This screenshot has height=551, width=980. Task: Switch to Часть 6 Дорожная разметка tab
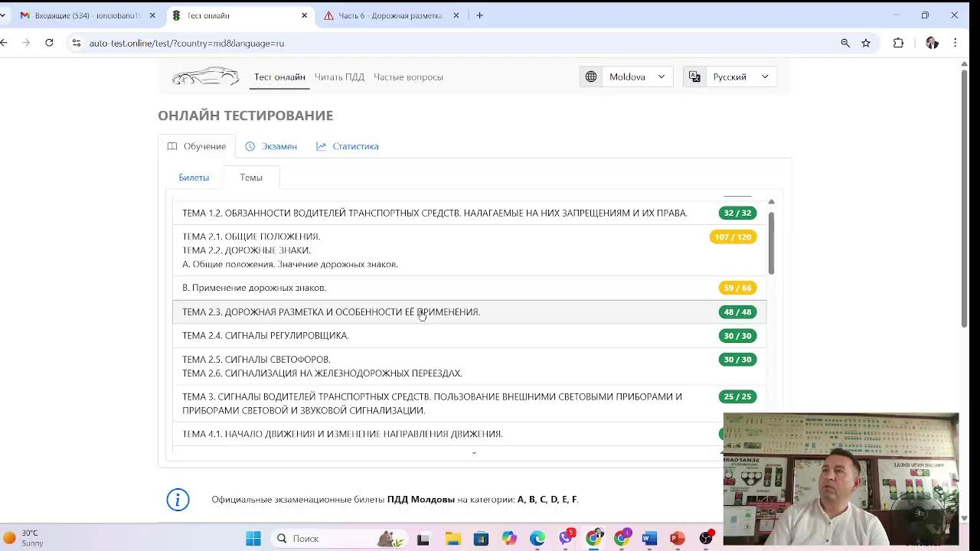[390, 15]
